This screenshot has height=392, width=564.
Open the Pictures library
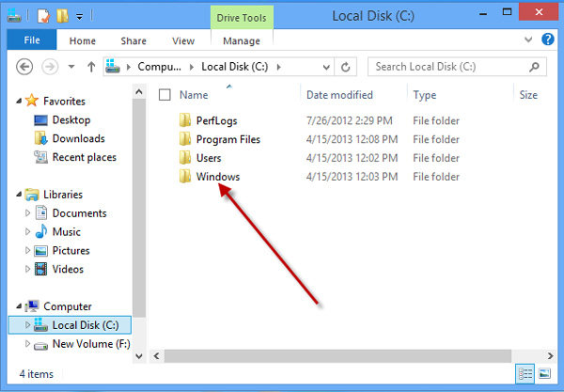coord(70,251)
